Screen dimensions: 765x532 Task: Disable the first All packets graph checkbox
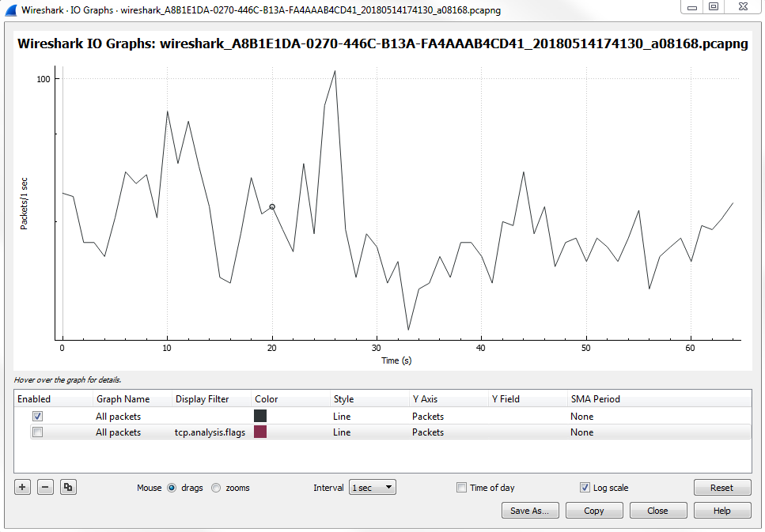click(x=37, y=416)
